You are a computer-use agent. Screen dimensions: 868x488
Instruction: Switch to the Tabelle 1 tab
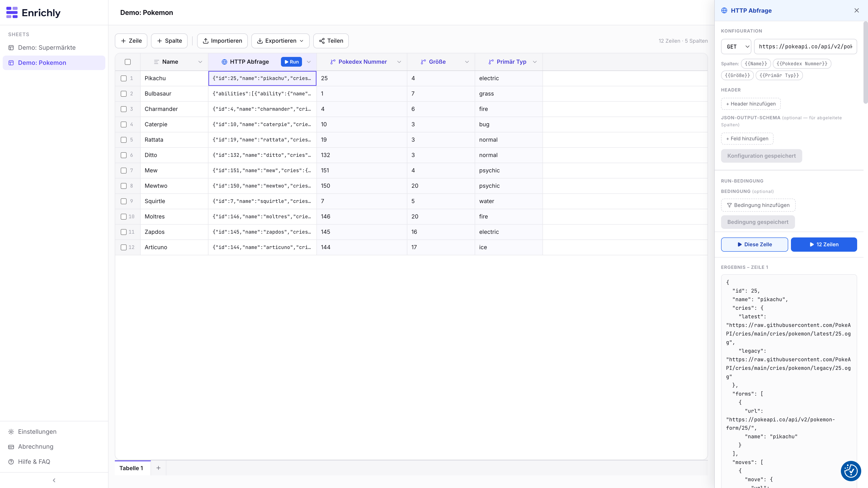[x=132, y=468]
